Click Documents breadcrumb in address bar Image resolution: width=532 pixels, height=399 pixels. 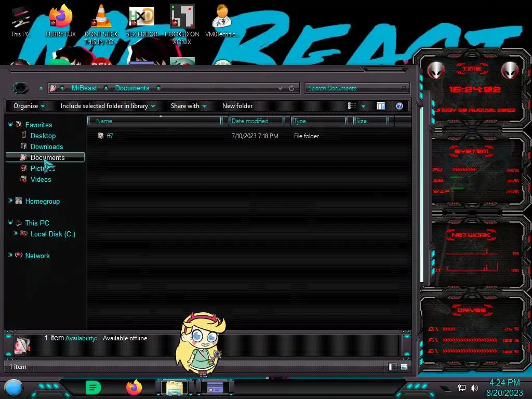[132, 88]
